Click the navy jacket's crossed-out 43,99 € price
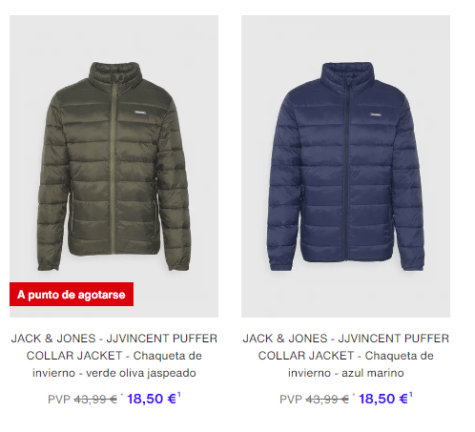The height and width of the screenshot is (432, 475). [327, 399]
